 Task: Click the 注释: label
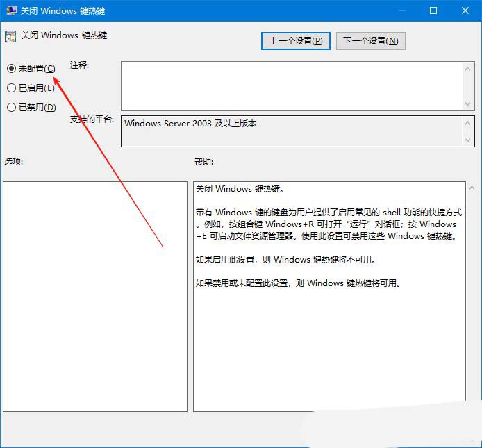coord(79,65)
